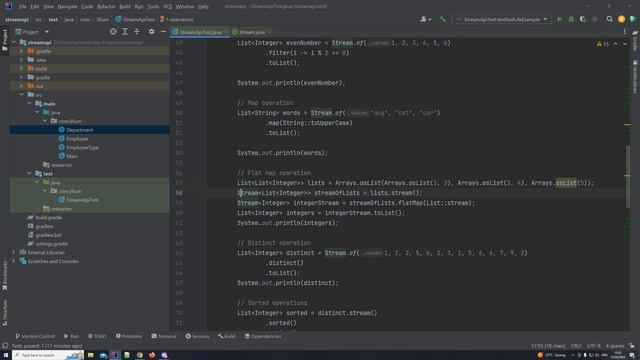Click the orange IDE updates icon
640x360 pixels.
pos(621,19)
